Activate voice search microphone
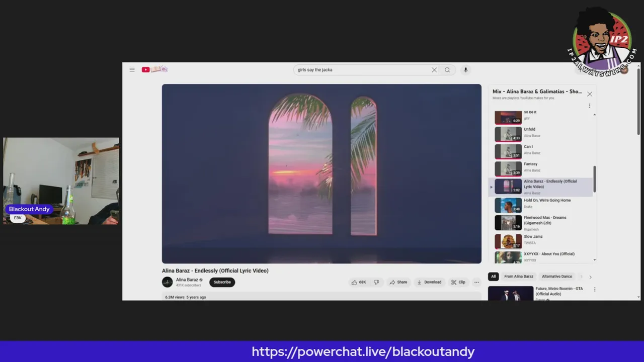 coord(465,70)
